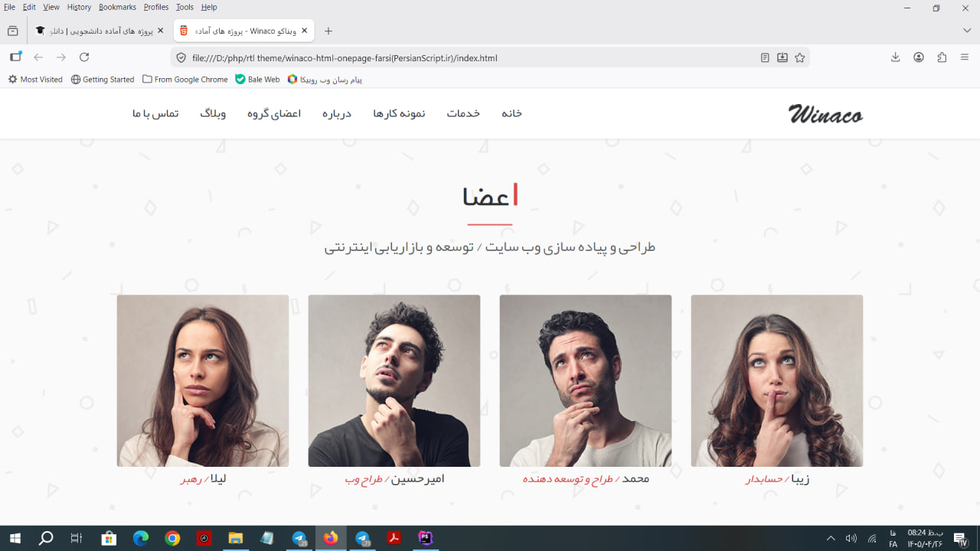Expand the list all tabs chevron
This screenshot has width=980, height=551.
[967, 31]
